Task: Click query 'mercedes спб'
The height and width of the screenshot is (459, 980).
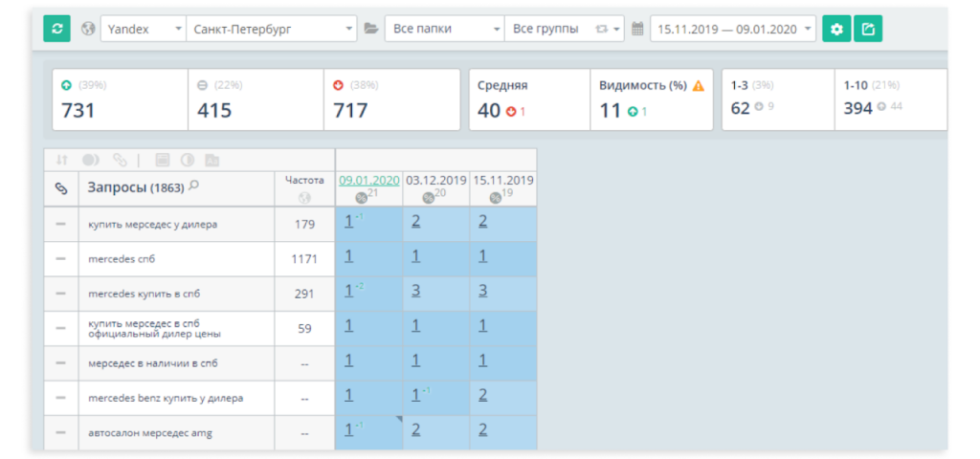Action: click(x=122, y=258)
